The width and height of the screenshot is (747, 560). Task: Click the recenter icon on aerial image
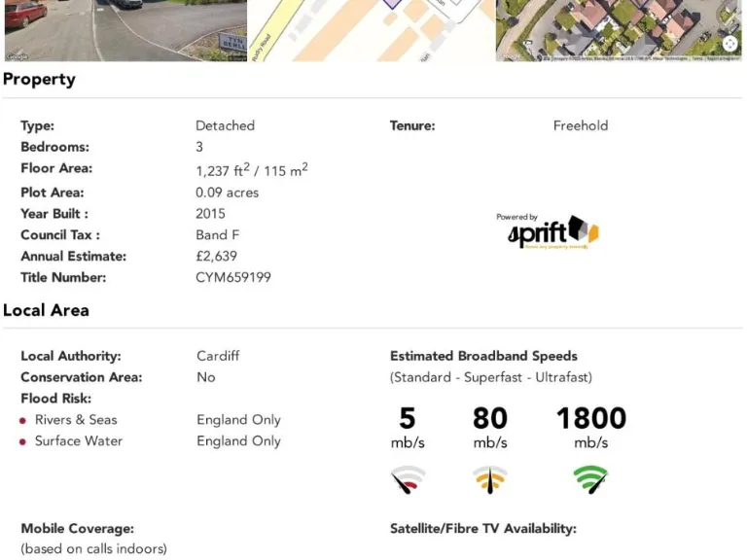(729, 44)
